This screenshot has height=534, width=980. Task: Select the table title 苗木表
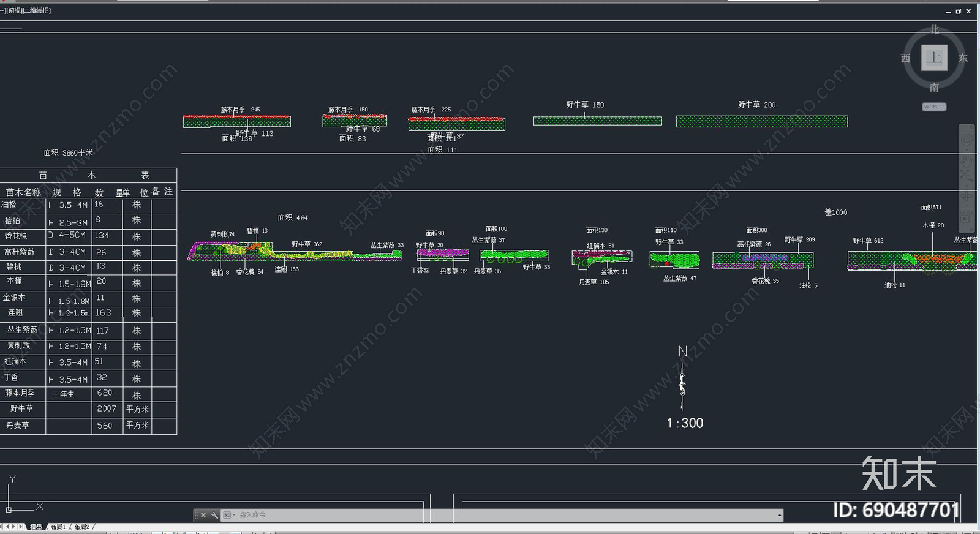pyautogui.click(x=94, y=175)
